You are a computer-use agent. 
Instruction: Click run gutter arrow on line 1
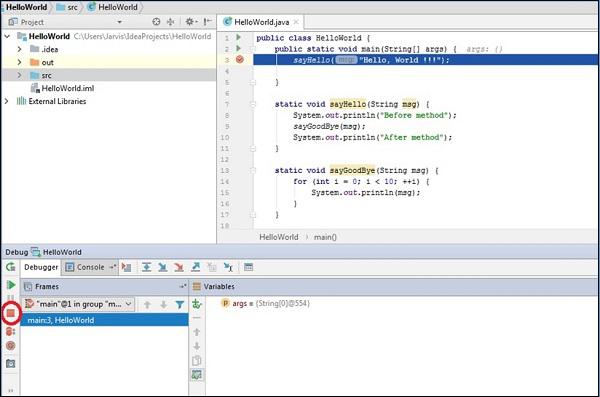239,38
